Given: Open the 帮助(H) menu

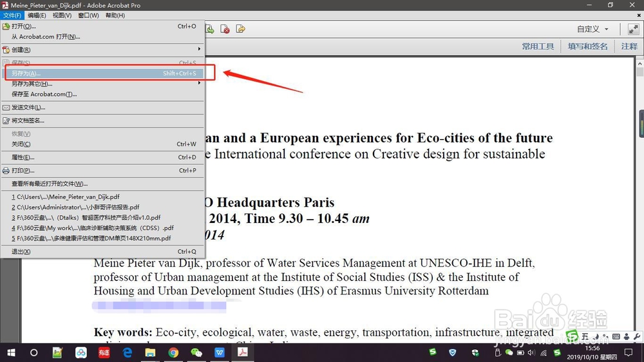Looking at the screenshot, I should tap(115, 15).
